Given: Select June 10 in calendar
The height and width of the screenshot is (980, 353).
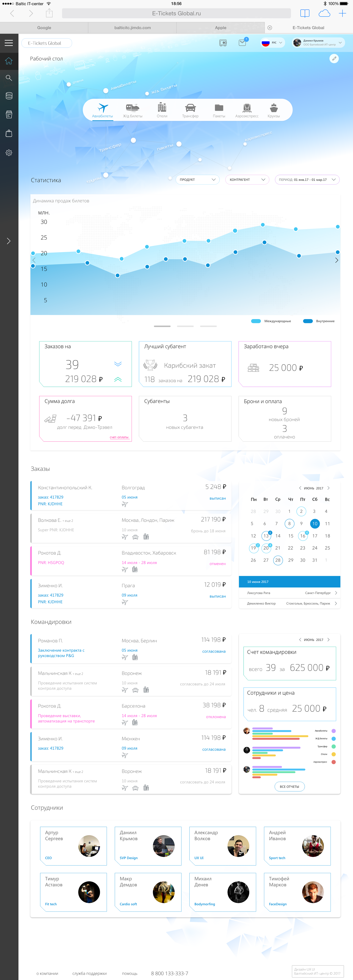Looking at the screenshot, I should (x=315, y=524).
